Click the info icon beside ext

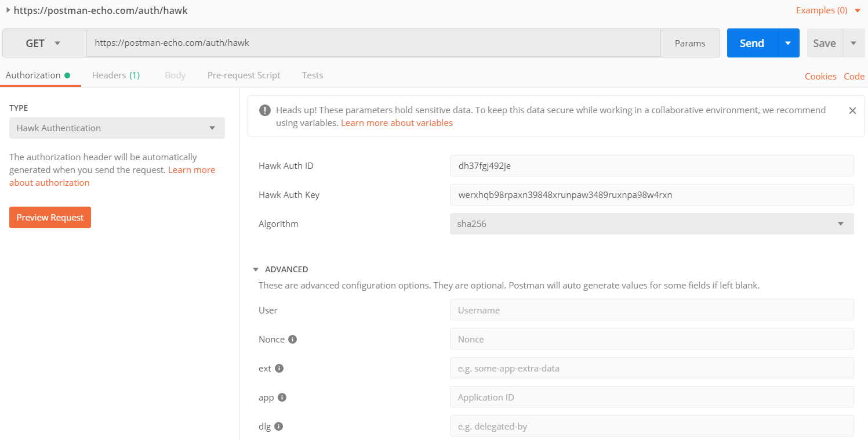279,368
